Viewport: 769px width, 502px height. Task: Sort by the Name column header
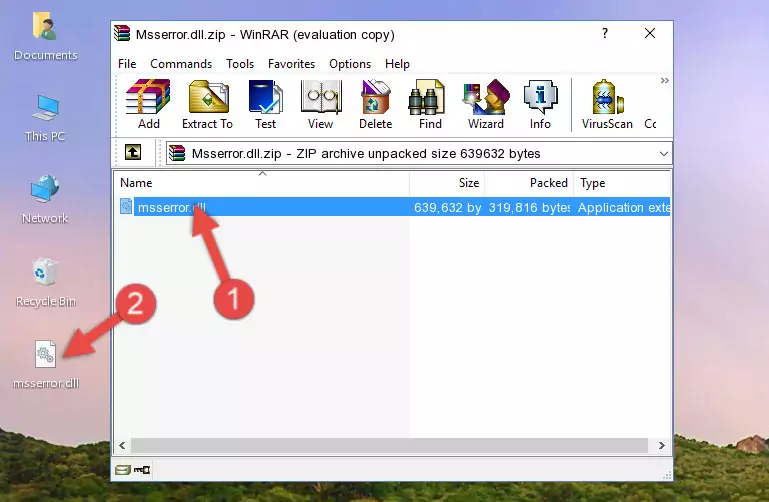click(262, 183)
